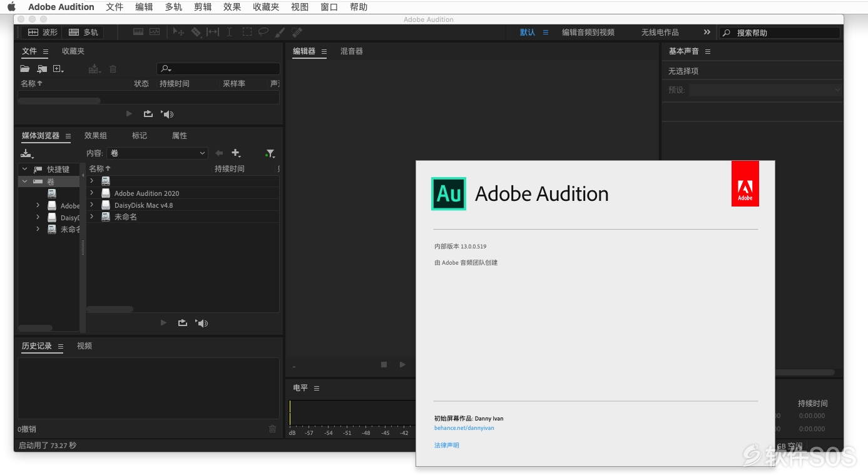This screenshot has height=475, width=868.
Task: Select the Move tool in the toolbar
Action: click(x=178, y=32)
